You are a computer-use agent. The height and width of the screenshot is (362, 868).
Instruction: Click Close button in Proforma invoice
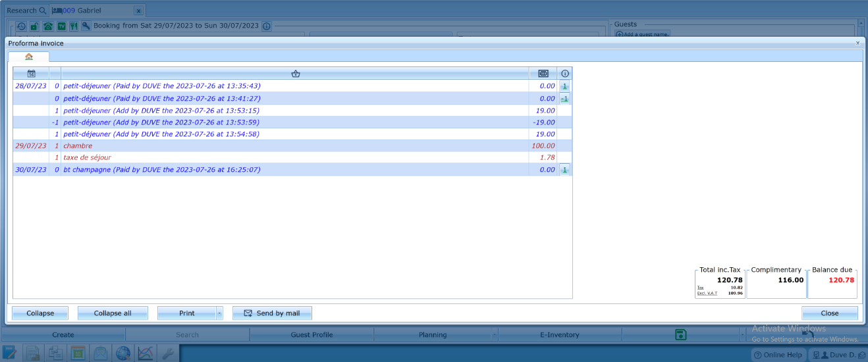point(830,313)
